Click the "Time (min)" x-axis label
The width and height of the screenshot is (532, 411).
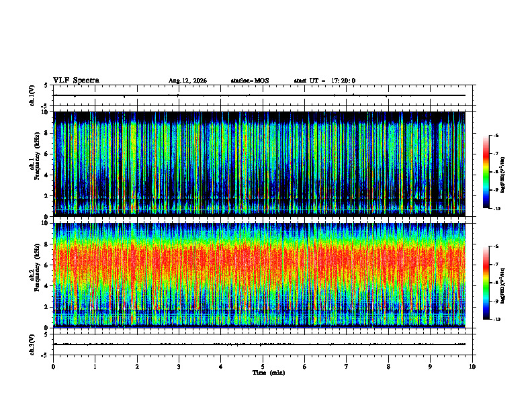point(269,373)
